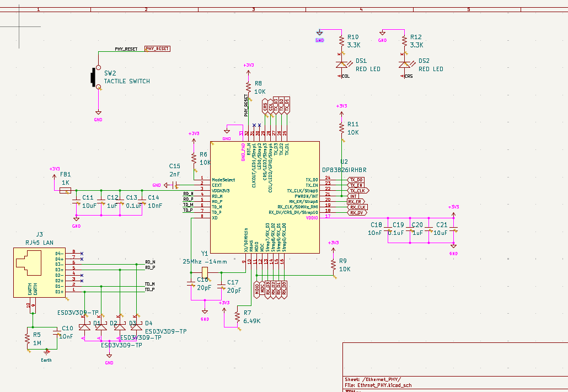Select the DS2 red LED symbol
Viewport: 568px width, 392px height.
pyautogui.click(x=405, y=64)
